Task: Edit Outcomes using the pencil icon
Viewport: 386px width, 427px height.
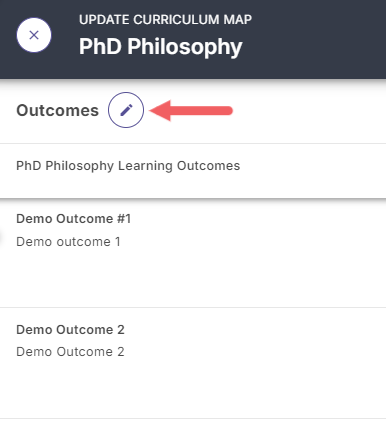Action: (126, 110)
